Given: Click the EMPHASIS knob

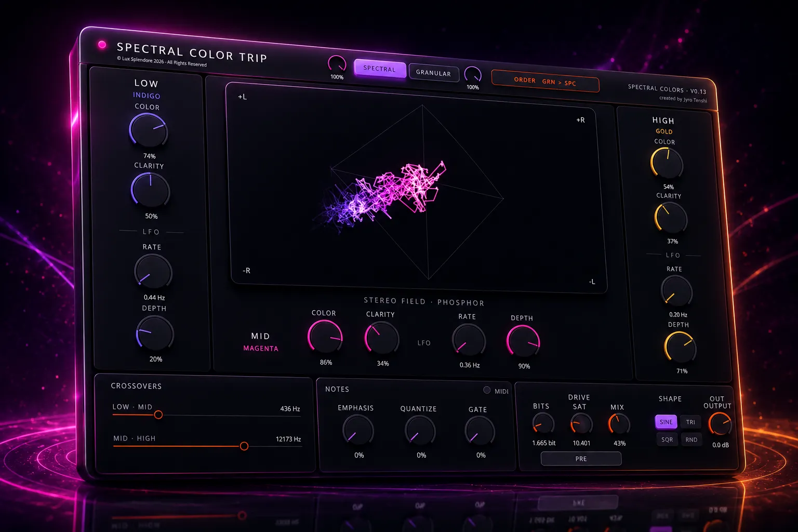Looking at the screenshot, I should pos(358,431).
